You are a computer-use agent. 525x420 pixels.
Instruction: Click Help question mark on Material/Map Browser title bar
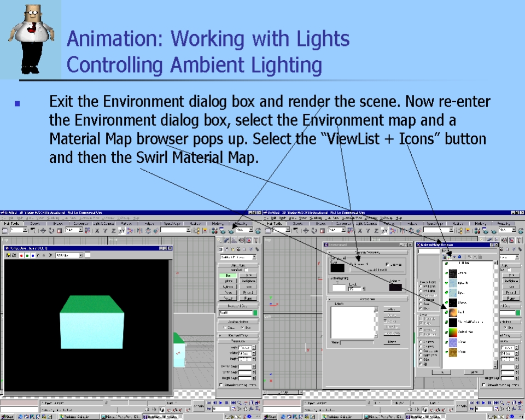[491, 245]
